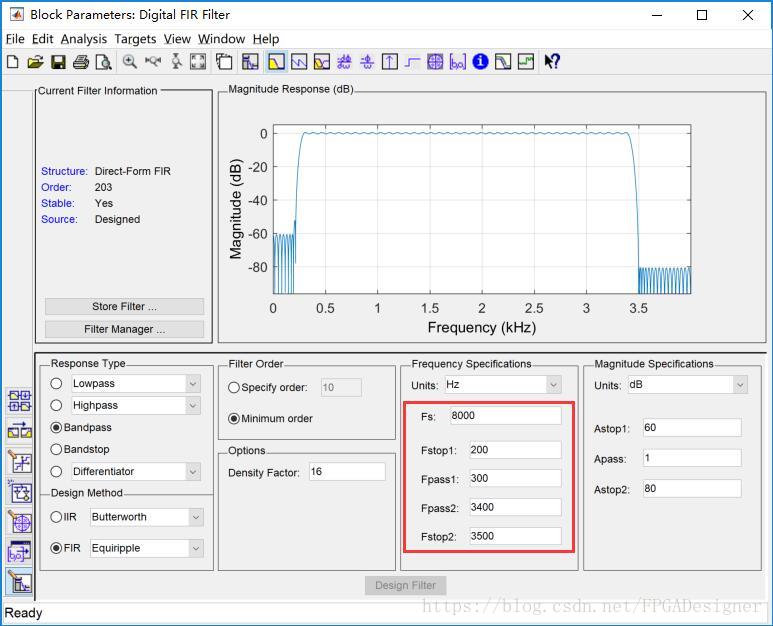The image size is (773, 626).
Task: Show the Magnitude Response Estimate plot
Action: (503, 62)
